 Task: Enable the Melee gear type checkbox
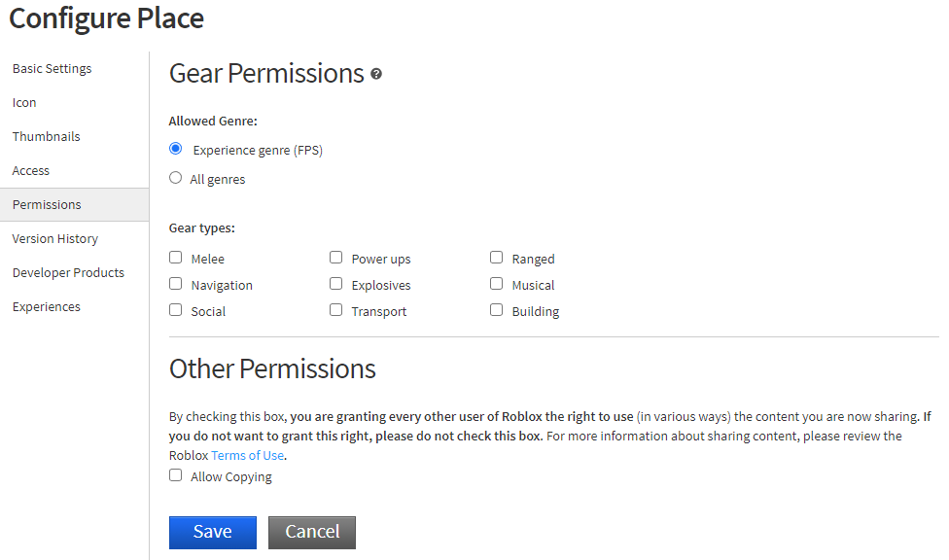point(176,258)
